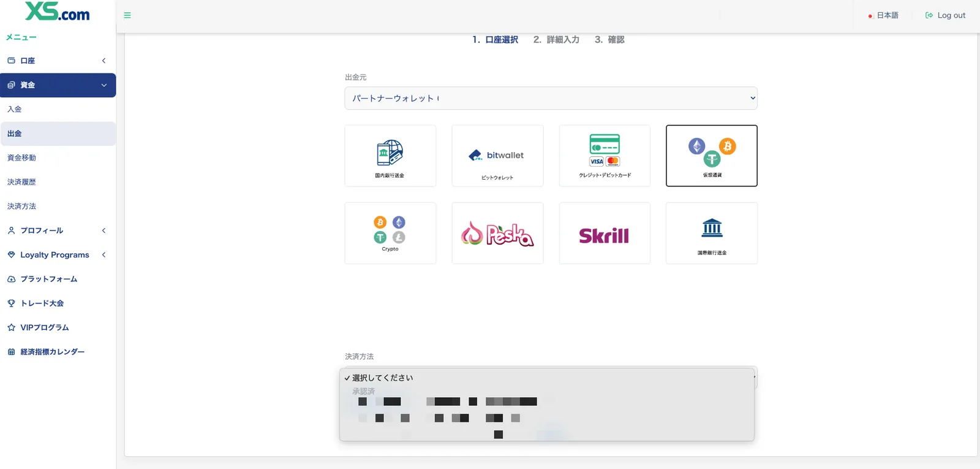Click the トレード大会 trophy icon

click(11, 303)
